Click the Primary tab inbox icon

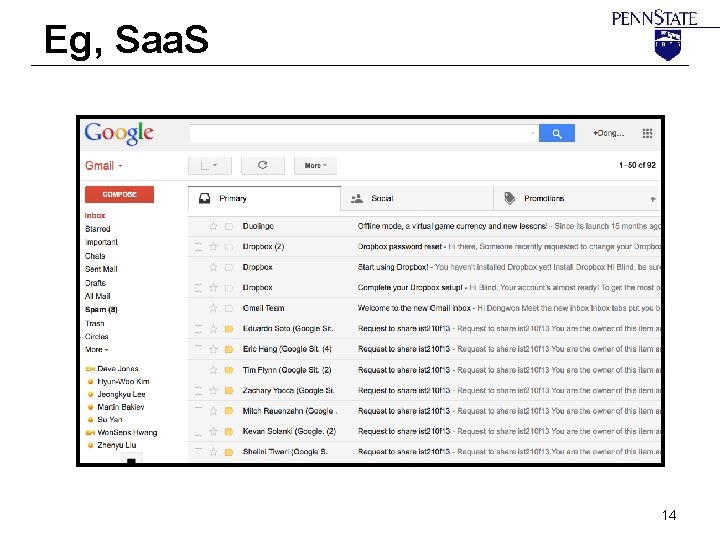[204, 198]
